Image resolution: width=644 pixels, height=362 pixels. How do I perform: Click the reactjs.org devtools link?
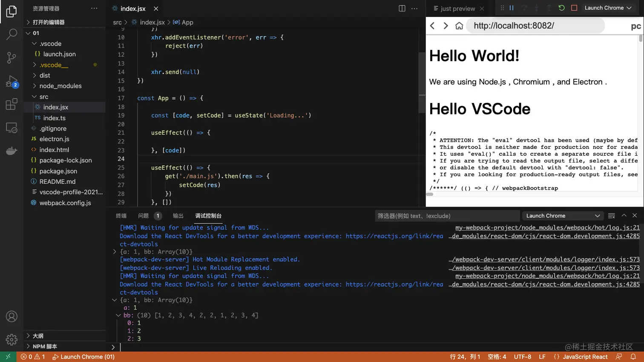394,236
